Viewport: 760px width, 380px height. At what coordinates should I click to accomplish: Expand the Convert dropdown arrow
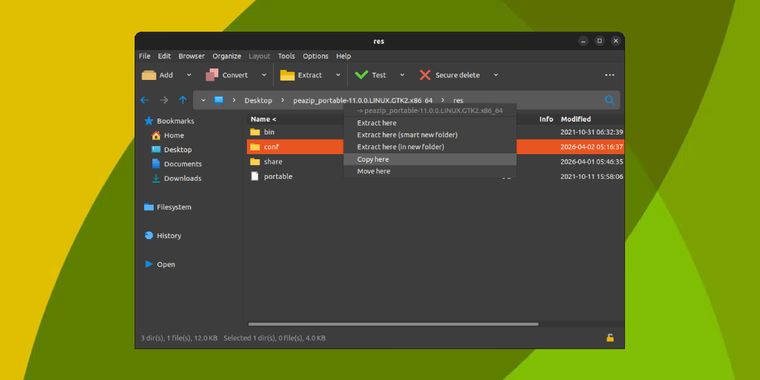click(x=264, y=75)
